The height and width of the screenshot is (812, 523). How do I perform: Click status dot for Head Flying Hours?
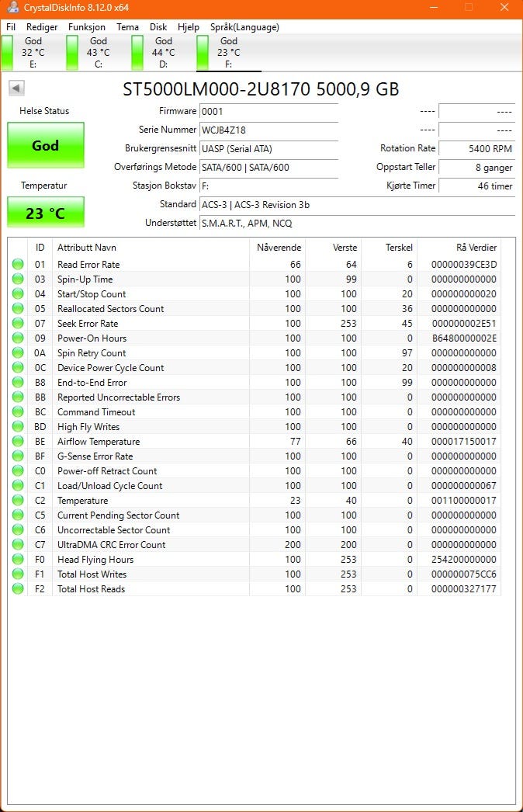tap(18, 559)
